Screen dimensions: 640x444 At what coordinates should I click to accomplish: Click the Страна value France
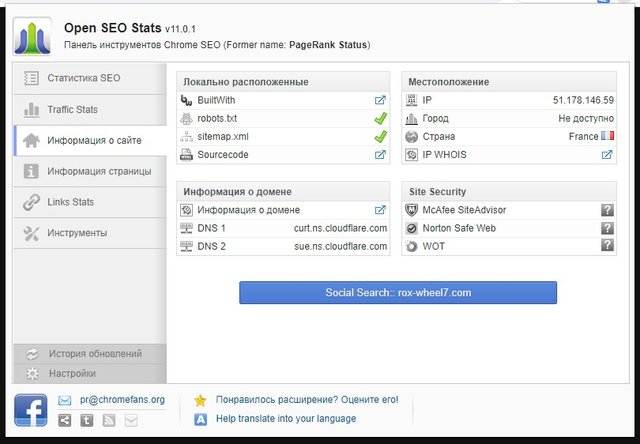[583, 137]
